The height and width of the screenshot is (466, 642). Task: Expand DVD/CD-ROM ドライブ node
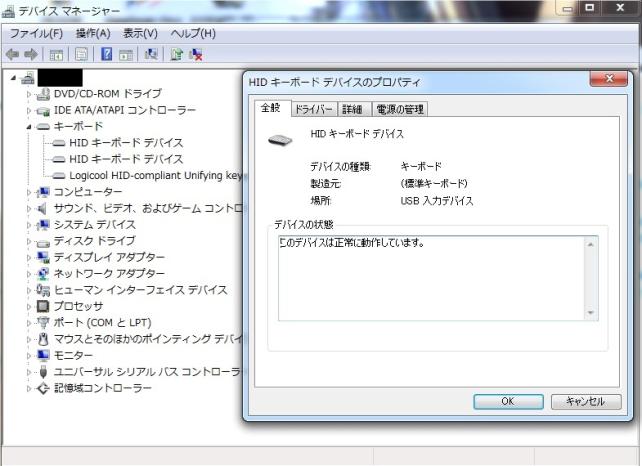(29, 94)
